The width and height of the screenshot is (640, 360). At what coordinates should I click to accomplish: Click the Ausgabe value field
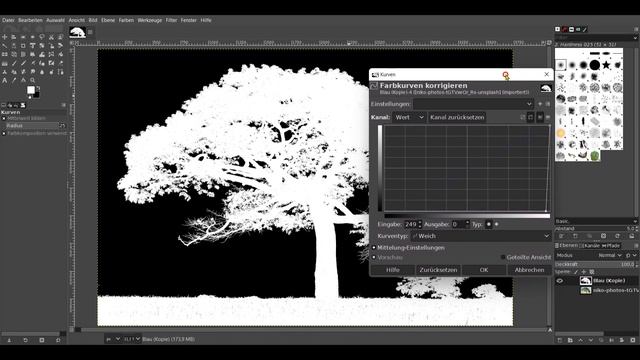[x=458, y=224]
